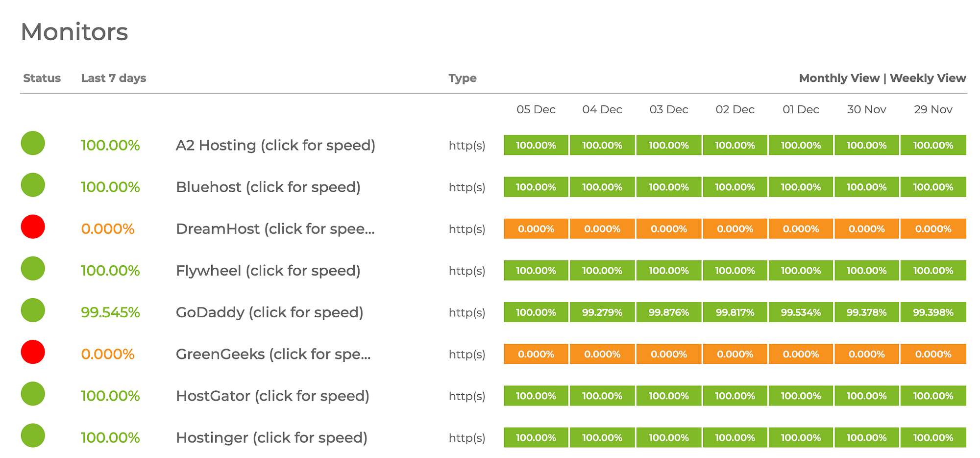Open the Flywheel speed link

[x=268, y=271]
